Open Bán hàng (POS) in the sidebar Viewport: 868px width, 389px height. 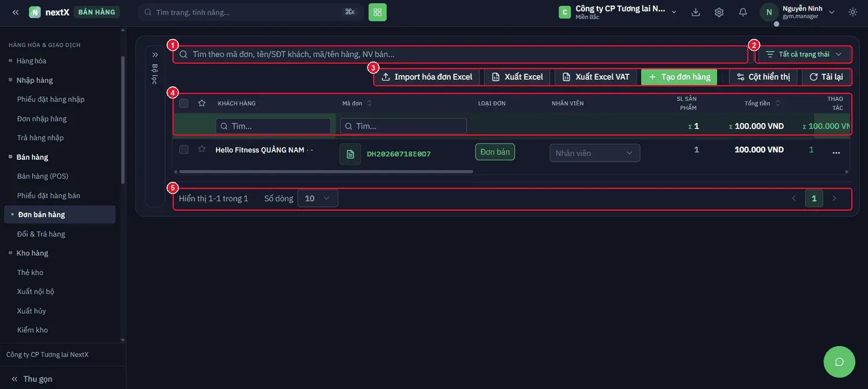pos(43,176)
